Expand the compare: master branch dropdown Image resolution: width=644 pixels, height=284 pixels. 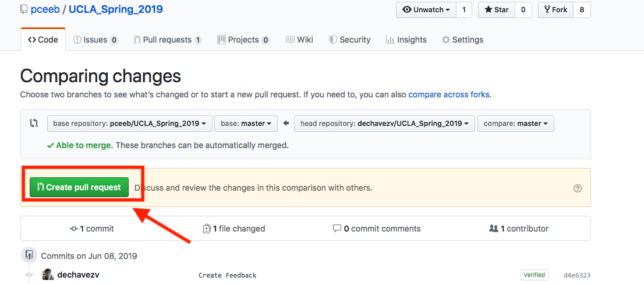(x=516, y=124)
